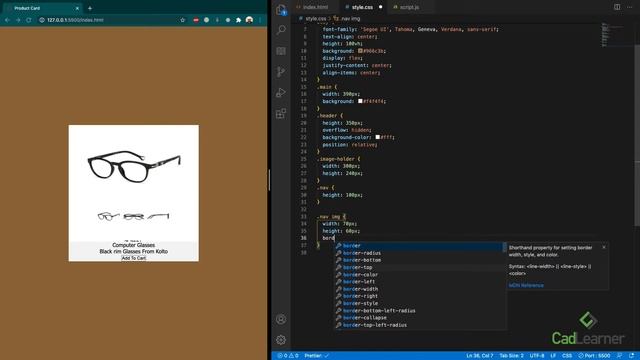Click the Prettier status bar item
This screenshot has height=360, width=640.
(317, 356)
